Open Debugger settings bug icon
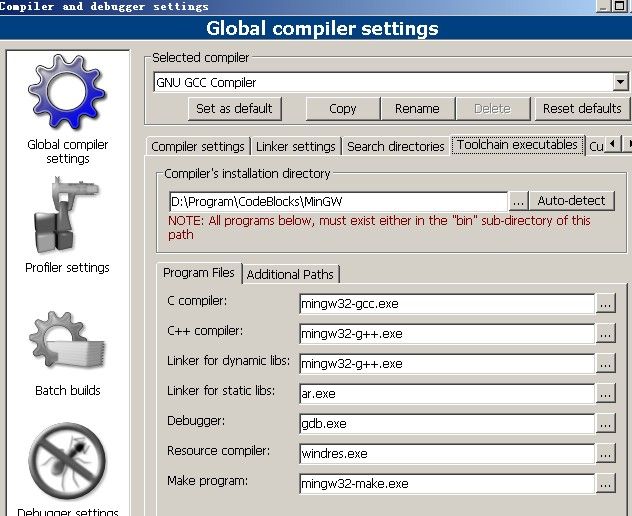This screenshot has height=516, width=632. [x=67, y=461]
